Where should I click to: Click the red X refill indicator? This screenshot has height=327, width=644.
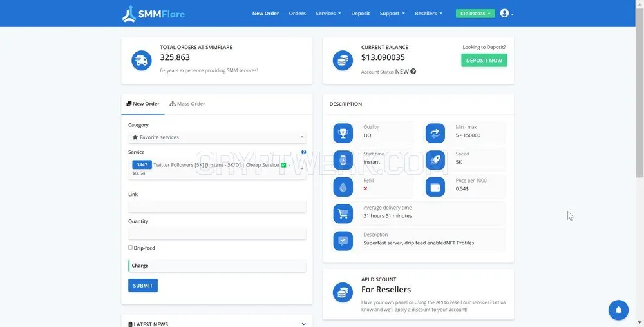point(365,188)
